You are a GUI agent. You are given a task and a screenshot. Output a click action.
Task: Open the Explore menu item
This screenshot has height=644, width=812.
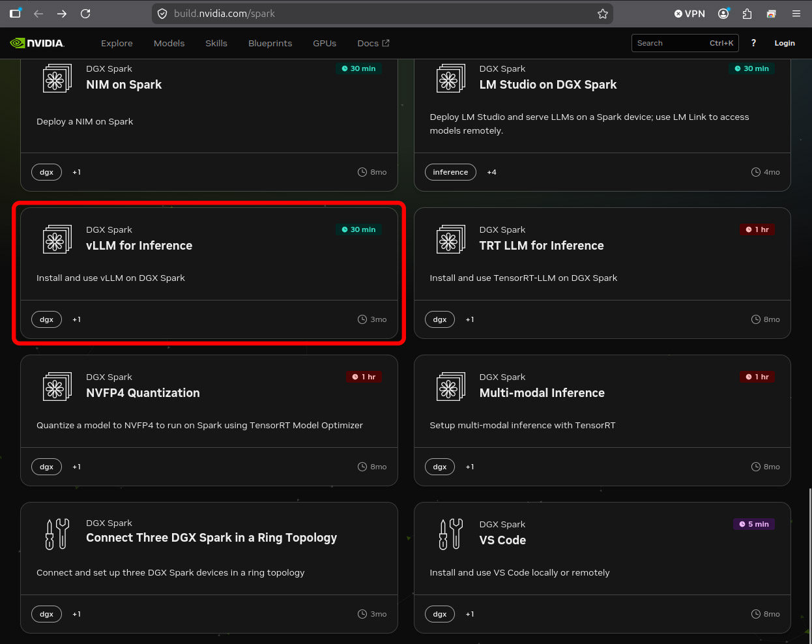point(117,43)
